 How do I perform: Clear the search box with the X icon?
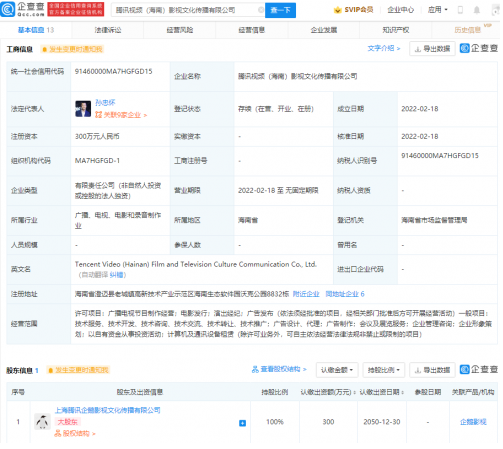(261, 10)
